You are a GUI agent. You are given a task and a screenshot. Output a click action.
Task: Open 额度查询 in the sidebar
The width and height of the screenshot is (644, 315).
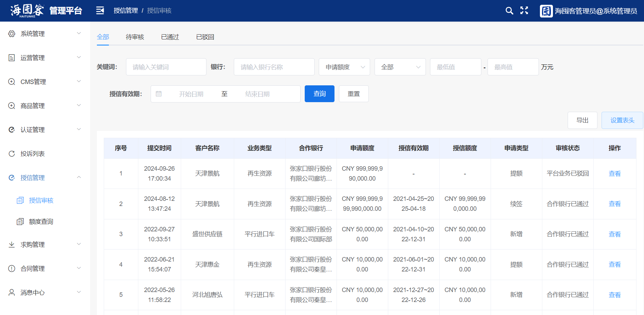[x=41, y=221]
